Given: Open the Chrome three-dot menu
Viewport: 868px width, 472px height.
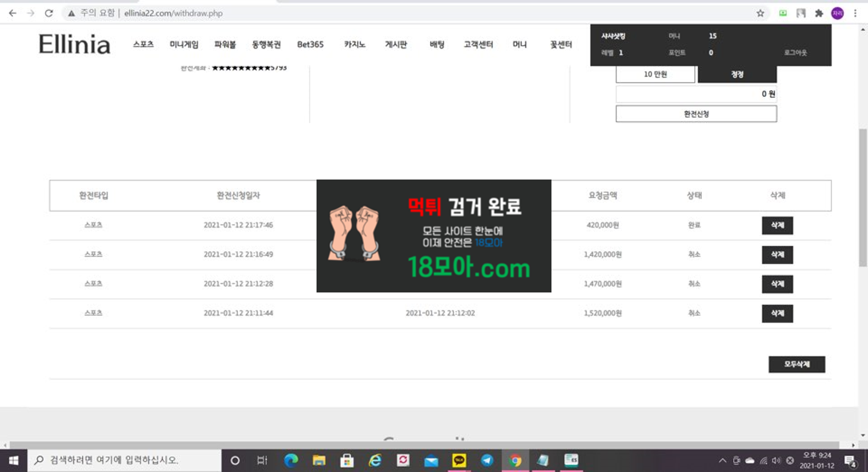Looking at the screenshot, I should pyautogui.click(x=855, y=13).
